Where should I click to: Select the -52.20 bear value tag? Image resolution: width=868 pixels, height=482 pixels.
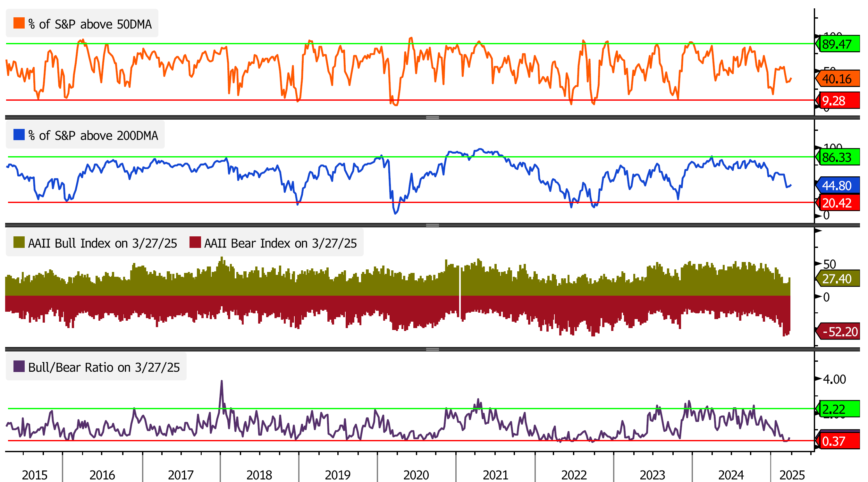(x=839, y=332)
